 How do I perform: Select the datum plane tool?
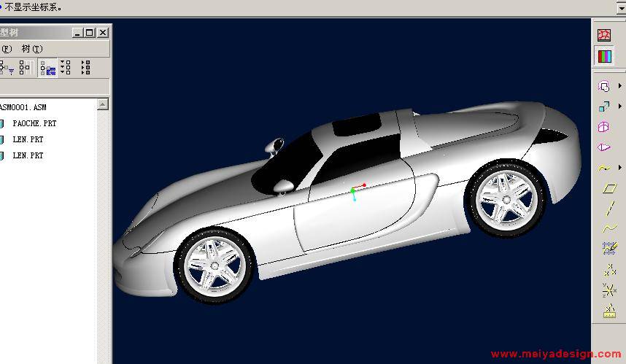[610, 188]
